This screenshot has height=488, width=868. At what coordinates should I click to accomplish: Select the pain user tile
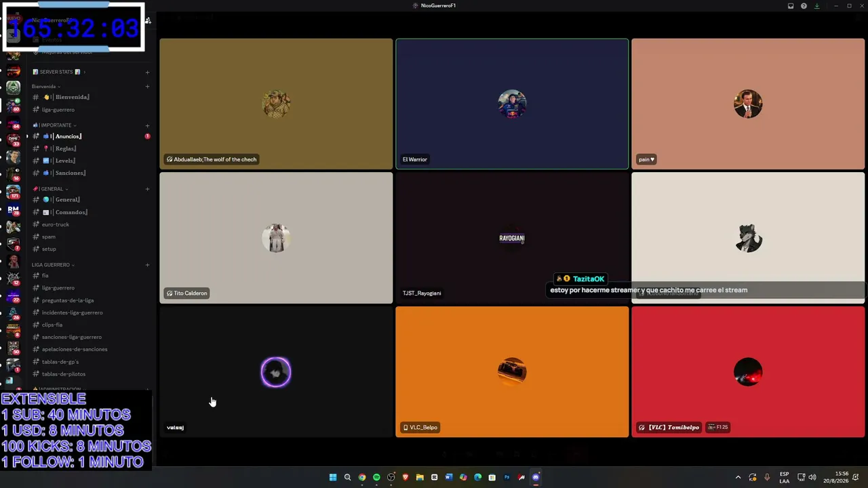click(748, 104)
